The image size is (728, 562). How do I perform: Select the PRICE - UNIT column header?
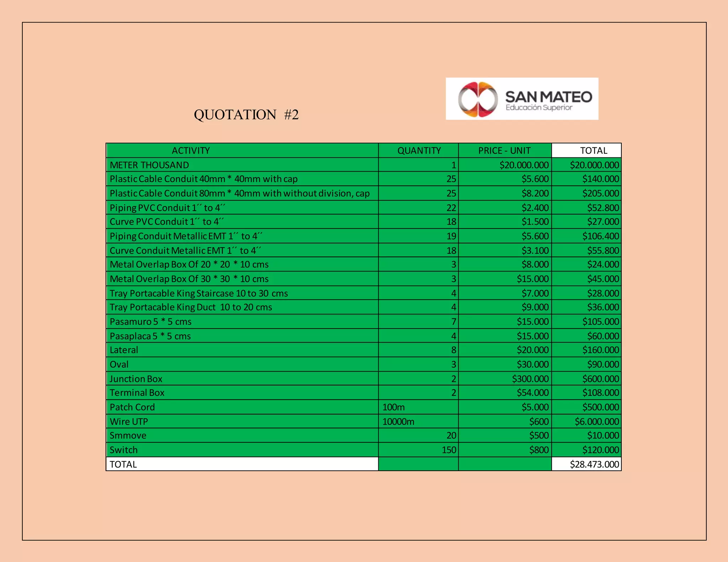[504, 151]
